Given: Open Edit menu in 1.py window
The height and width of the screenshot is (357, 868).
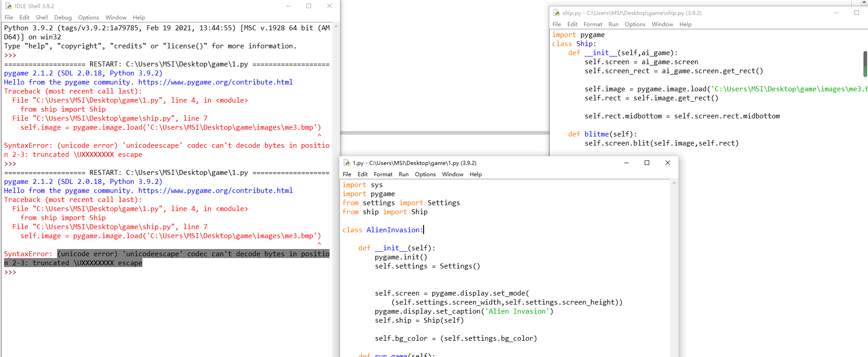Looking at the screenshot, I should tap(363, 174).
